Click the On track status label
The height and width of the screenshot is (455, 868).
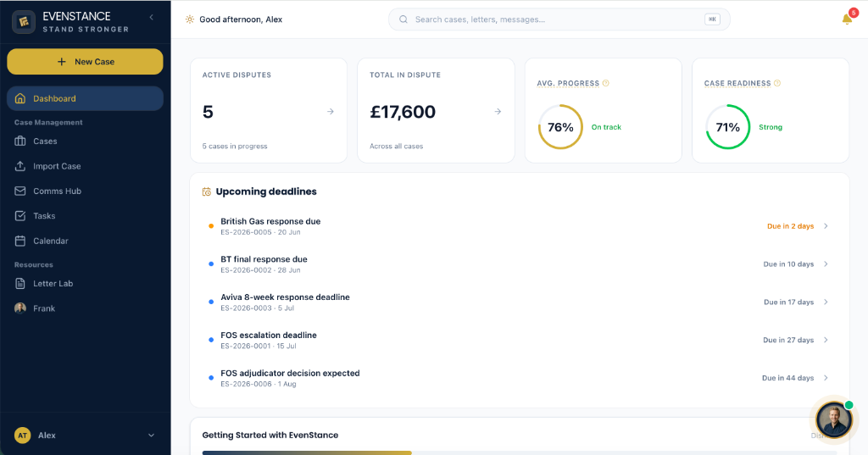click(x=606, y=127)
